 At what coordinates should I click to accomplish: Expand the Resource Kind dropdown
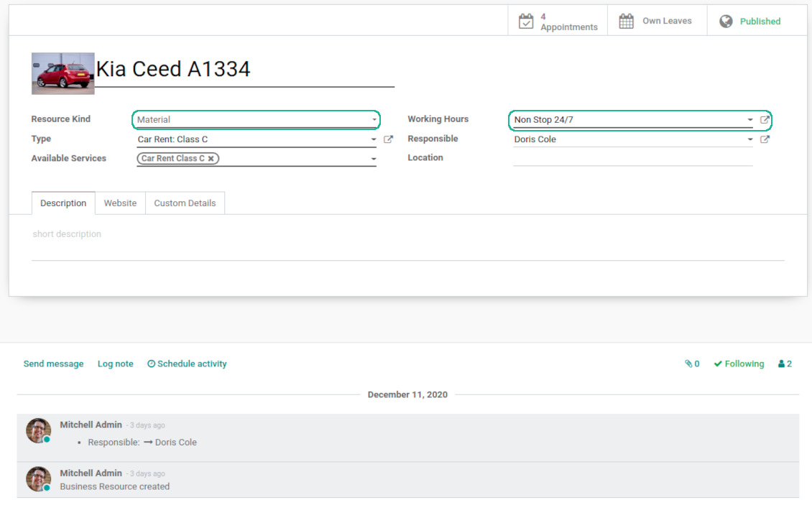click(x=374, y=120)
